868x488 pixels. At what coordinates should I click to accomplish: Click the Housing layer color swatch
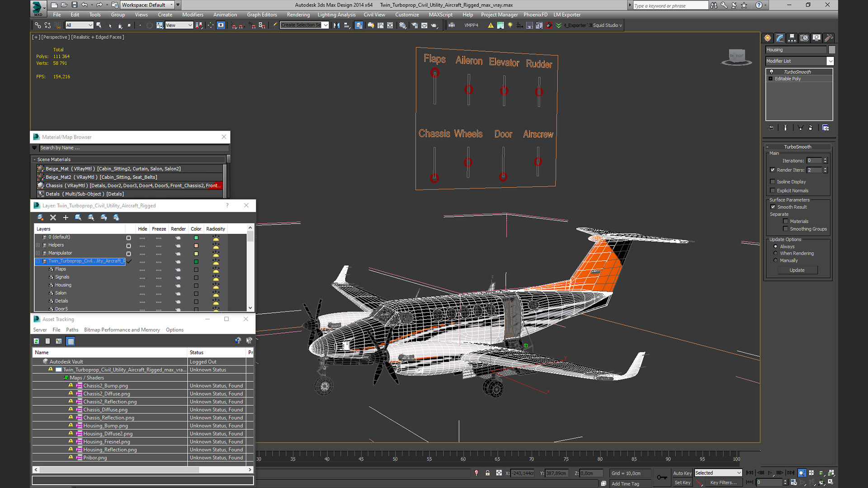[196, 286]
